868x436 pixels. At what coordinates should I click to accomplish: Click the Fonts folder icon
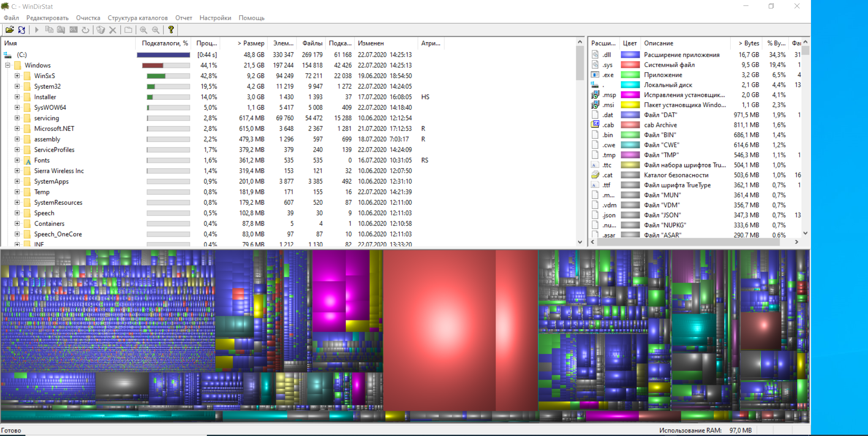[x=27, y=160]
